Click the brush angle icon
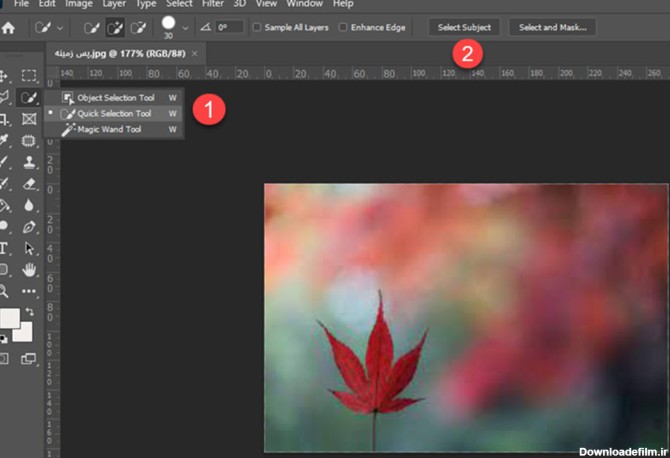670x458 pixels. 206,27
